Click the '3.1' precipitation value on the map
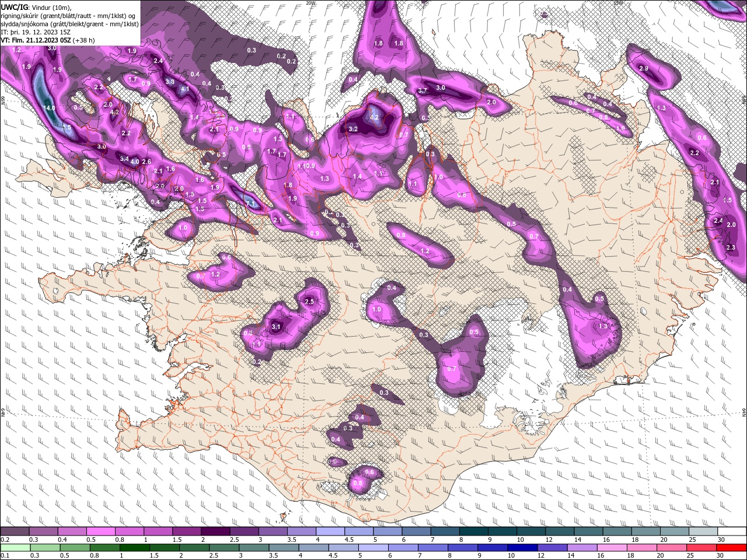Image resolution: width=747 pixels, height=560 pixels. click(x=277, y=327)
